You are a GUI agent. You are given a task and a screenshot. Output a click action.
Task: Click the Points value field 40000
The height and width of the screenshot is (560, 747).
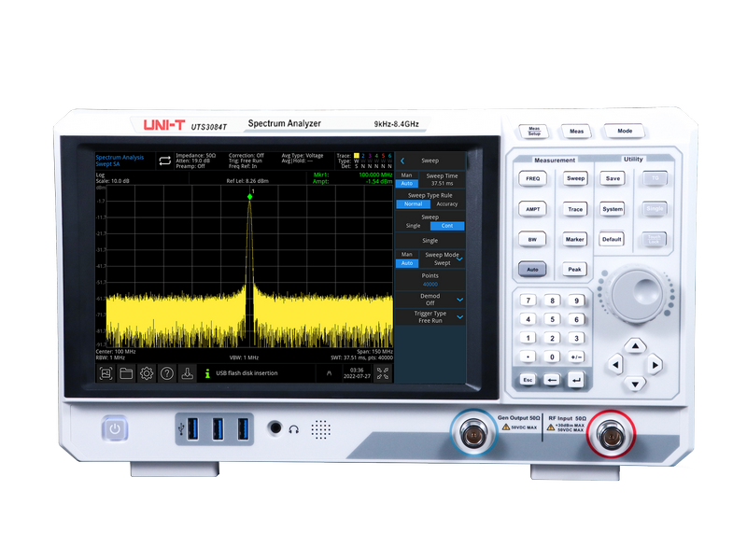[x=430, y=284]
